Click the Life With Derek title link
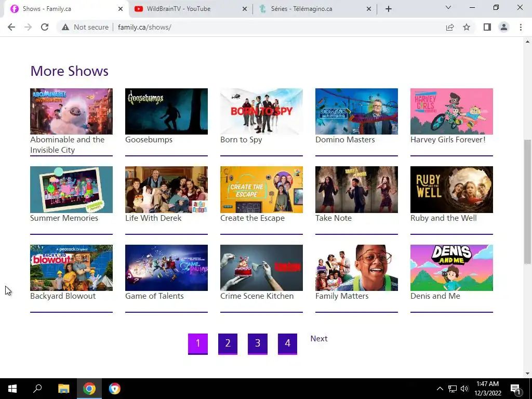Screen dimensions: 532x399 pyautogui.click(x=153, y=218)
